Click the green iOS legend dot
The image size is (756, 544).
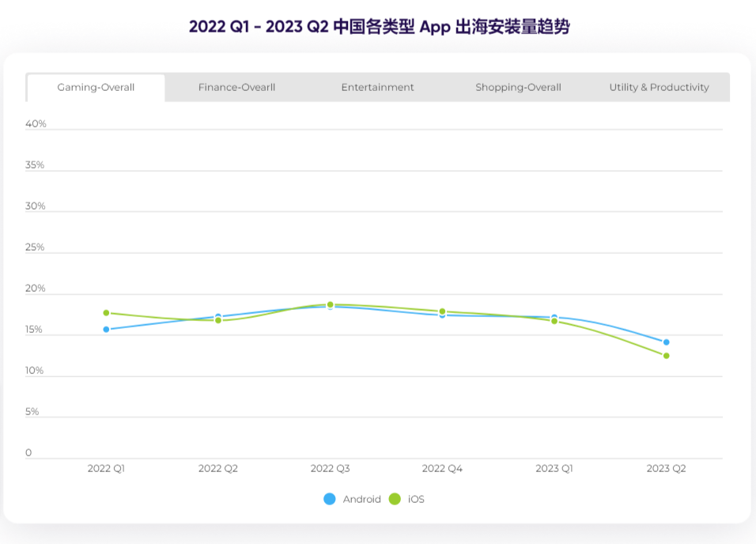395,499
